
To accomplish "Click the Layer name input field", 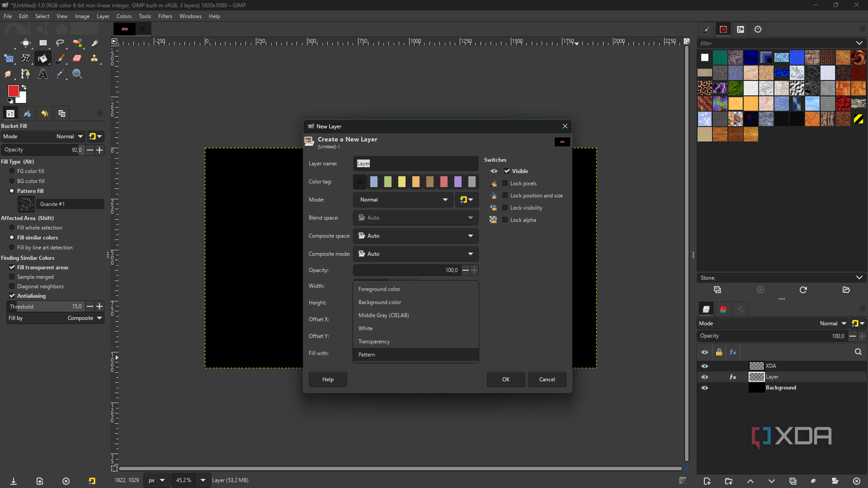I will point(415,164).
